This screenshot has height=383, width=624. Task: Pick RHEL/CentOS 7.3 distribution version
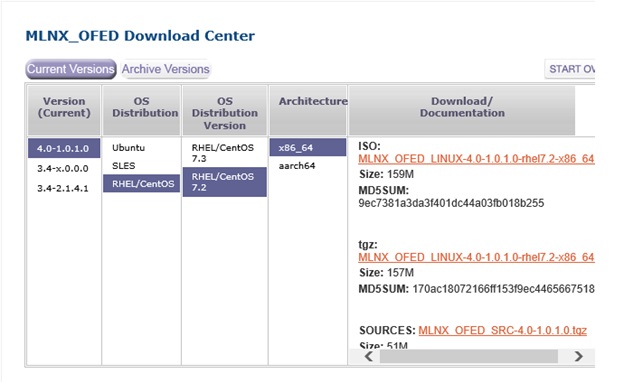[224, 153]
